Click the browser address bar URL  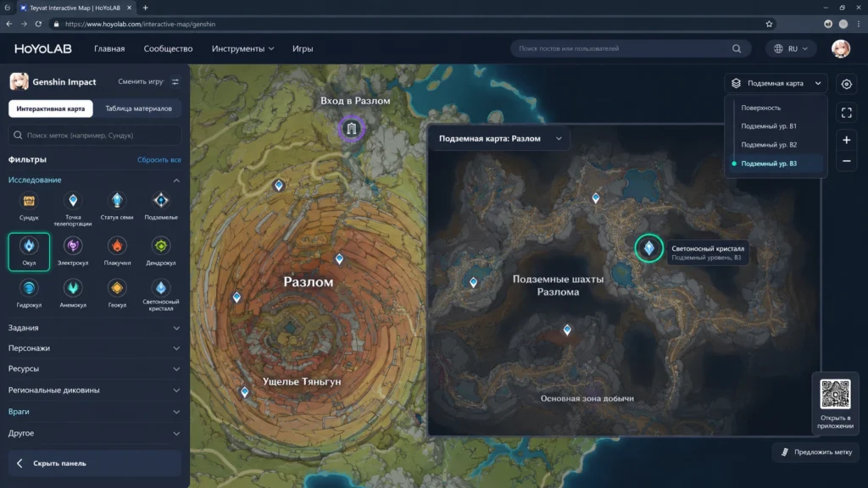tap(140, 24)
